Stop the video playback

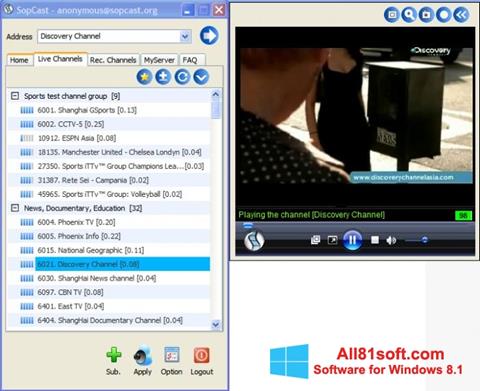pyautogui.click(x=375, y=240)
